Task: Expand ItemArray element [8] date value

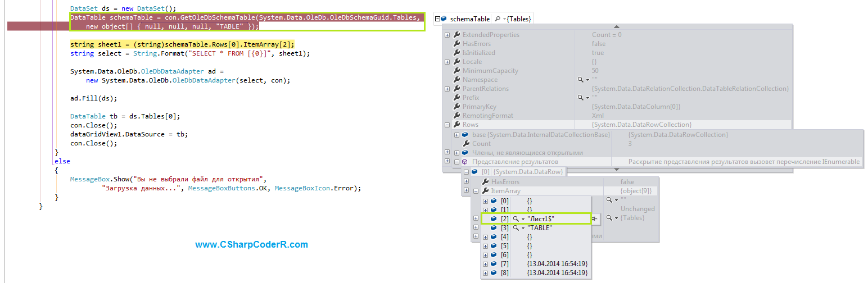Action: [485, 273]
